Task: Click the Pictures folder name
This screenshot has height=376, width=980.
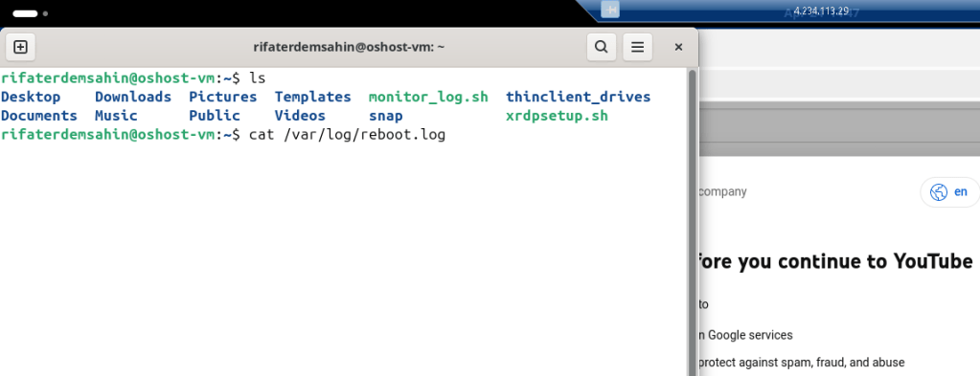Action: (223, 97)
